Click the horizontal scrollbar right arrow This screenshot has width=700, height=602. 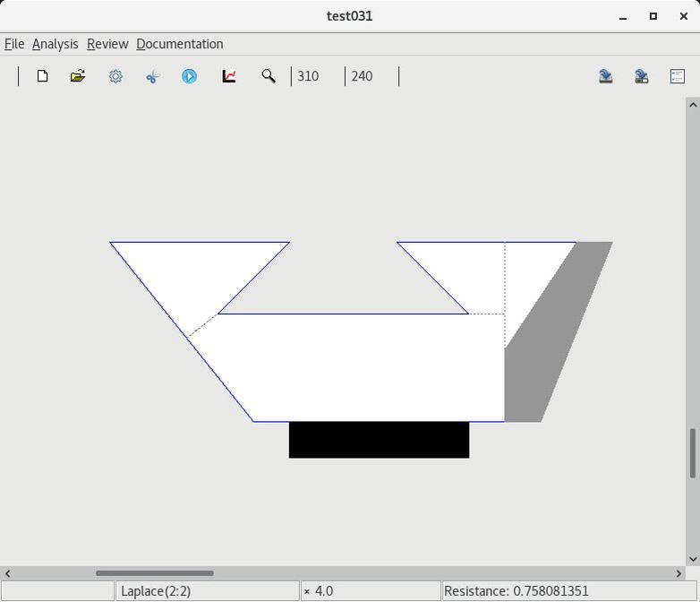click(x=679, y=573)
